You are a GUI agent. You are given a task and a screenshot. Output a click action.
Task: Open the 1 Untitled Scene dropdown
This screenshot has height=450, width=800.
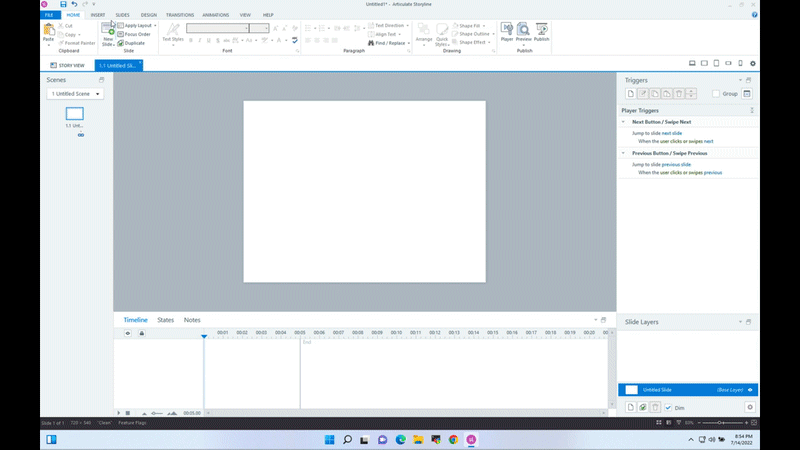coord(77,94)
